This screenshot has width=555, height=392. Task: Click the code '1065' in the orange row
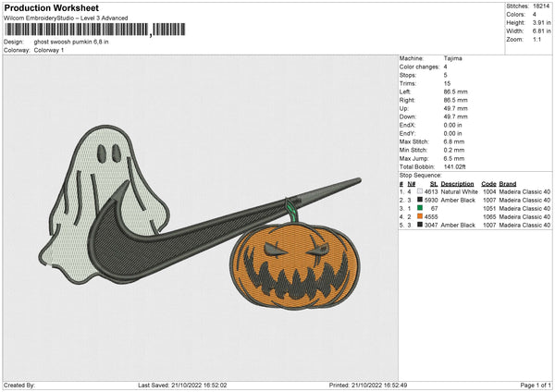489,217
